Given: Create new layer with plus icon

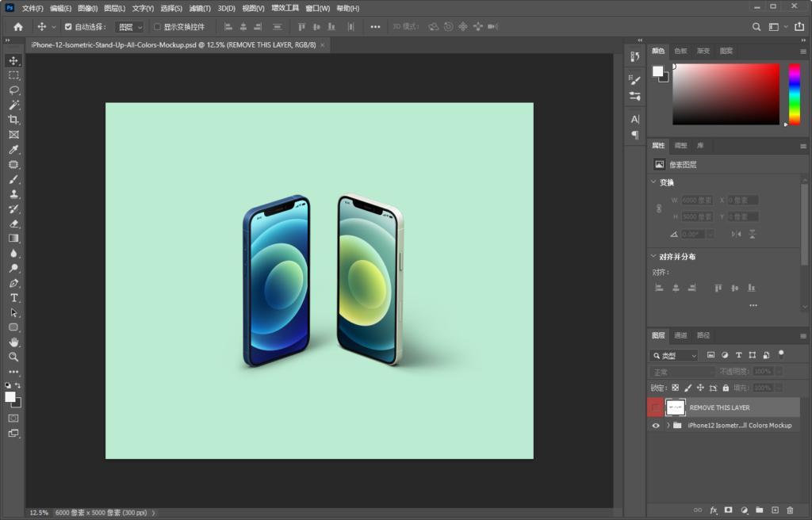Looking at the screenshot, I should [775, 510].
